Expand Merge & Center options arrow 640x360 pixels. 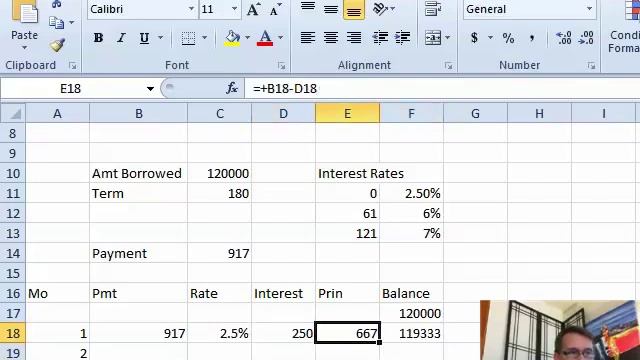[x=448, y=38]
